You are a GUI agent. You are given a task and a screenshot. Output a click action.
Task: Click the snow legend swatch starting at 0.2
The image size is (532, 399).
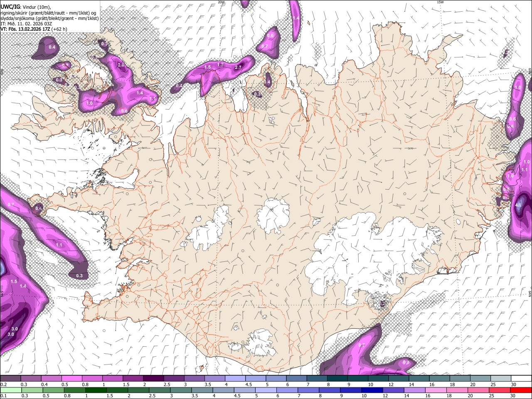click(10, 378)
